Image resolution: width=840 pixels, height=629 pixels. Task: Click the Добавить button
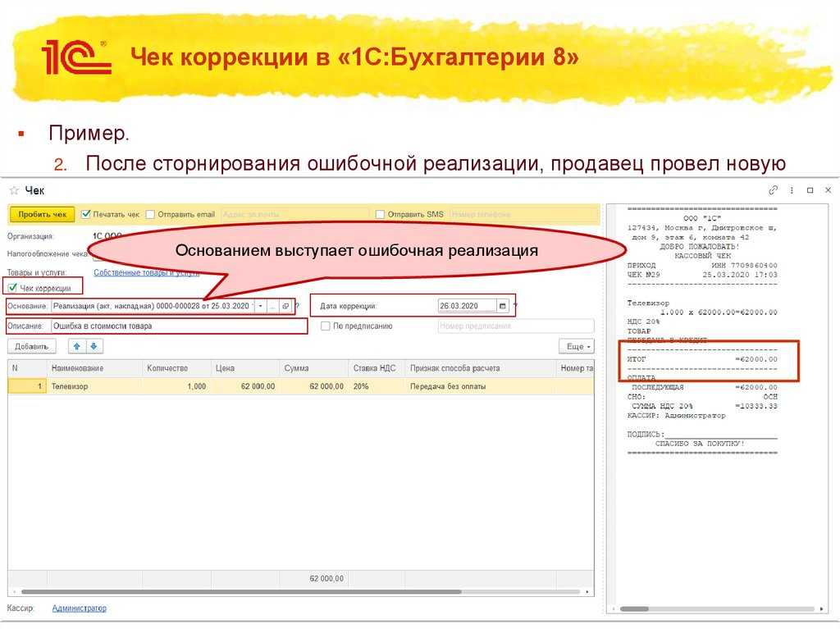tap(32, 347)
